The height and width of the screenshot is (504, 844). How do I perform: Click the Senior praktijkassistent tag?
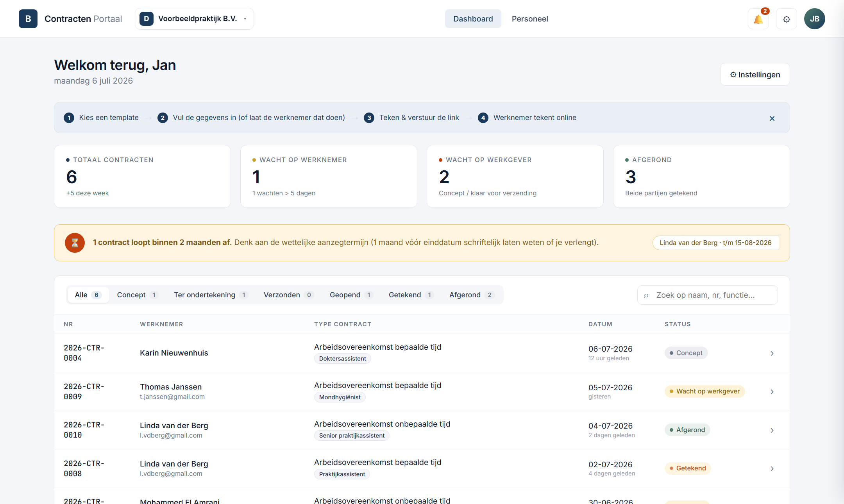[352, 436]
